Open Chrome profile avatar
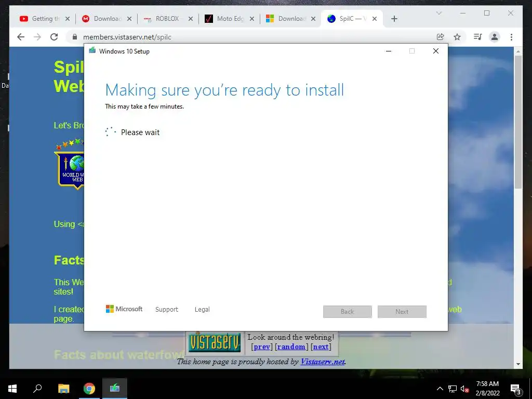The width and height of the screenshot is (532, 399). click(495, 37)
